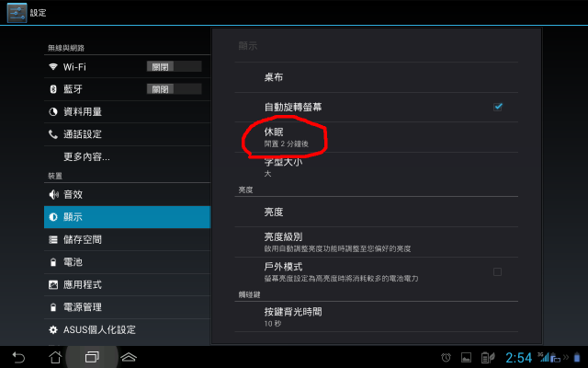Image resolution: width=588 pixels, height=368 pixels.
Task: Tap the Home navigation icon
Action: point(55,357)
